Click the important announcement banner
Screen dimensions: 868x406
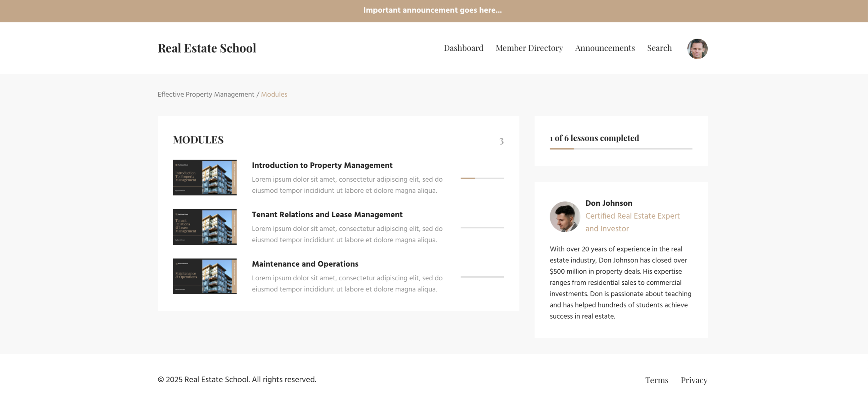pos(432,11)
